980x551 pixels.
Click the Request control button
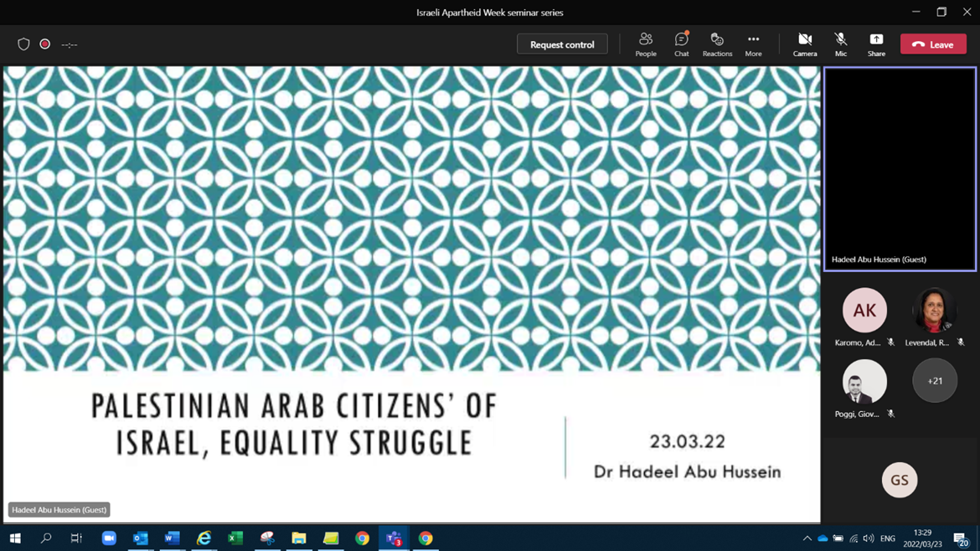[562, 44]
